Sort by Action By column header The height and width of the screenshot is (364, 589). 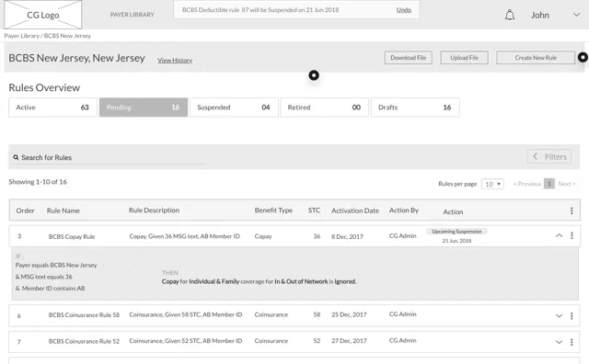coord(404,210)
